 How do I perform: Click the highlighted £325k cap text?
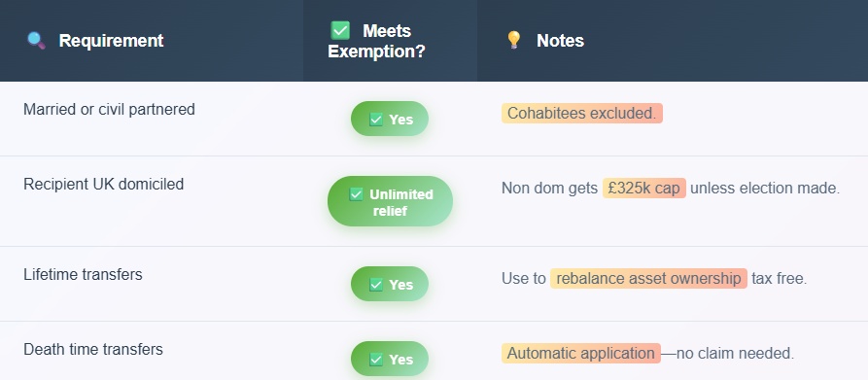pyautogui.click(x=643, y=189)
